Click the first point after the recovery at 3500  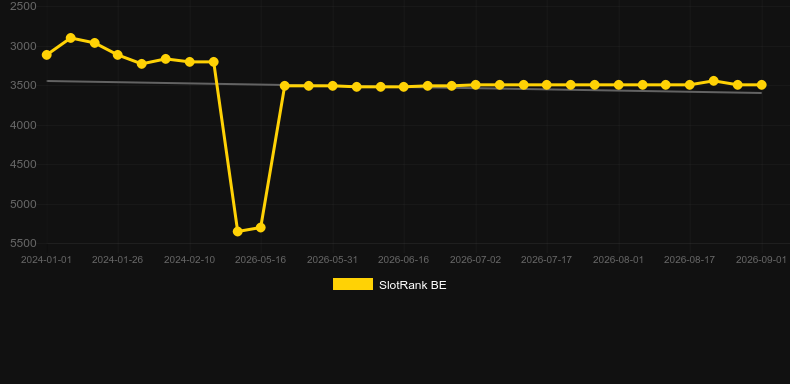click(x=285, y=86)
